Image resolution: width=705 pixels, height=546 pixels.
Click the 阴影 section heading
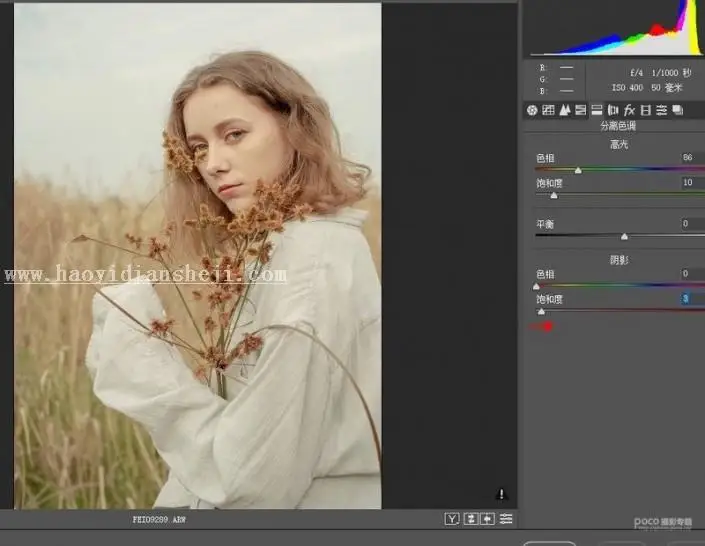tap(619, 260)
